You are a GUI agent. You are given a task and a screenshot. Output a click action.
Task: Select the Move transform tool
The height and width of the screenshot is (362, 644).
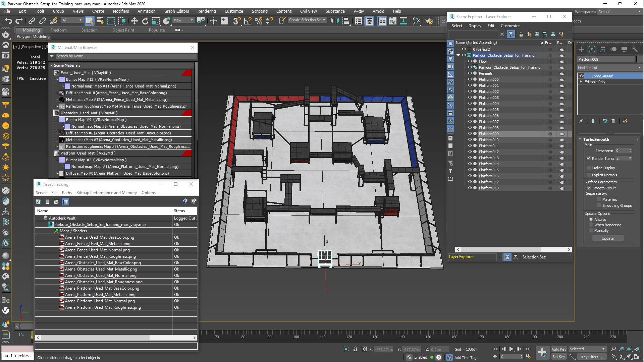coord(134,21)
